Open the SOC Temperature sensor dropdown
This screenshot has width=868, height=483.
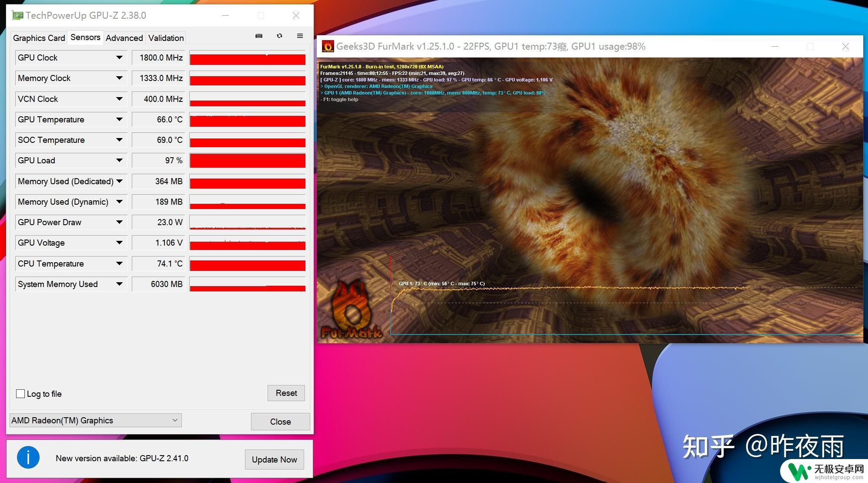point(119,140)
